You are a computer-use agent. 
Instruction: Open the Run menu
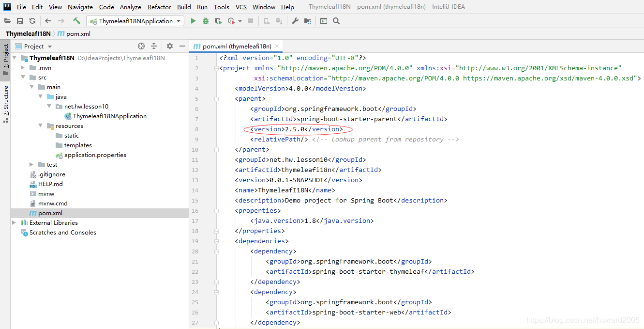[202, 7]
